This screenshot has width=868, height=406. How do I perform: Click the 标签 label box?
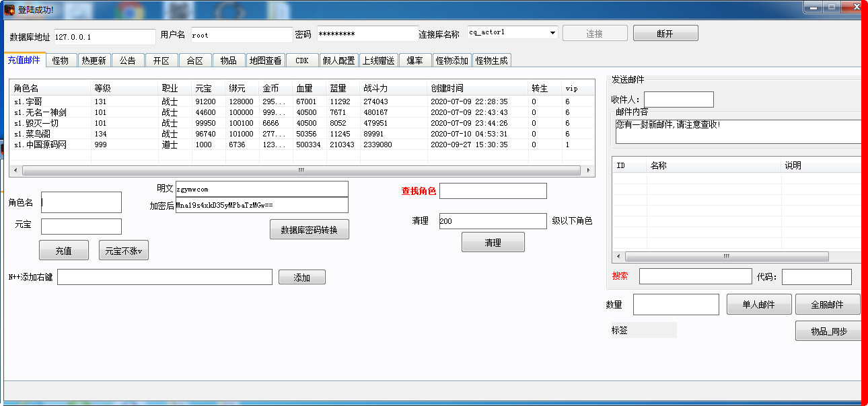[643, 330]
